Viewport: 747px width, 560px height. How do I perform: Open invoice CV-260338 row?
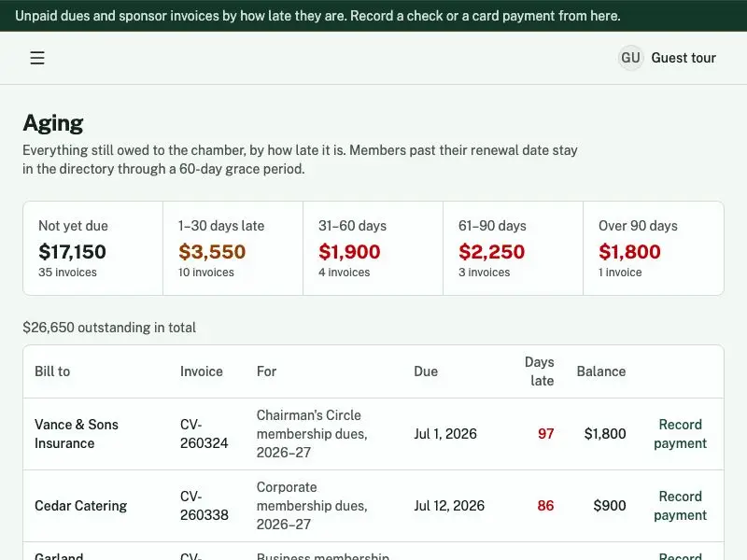373,506
